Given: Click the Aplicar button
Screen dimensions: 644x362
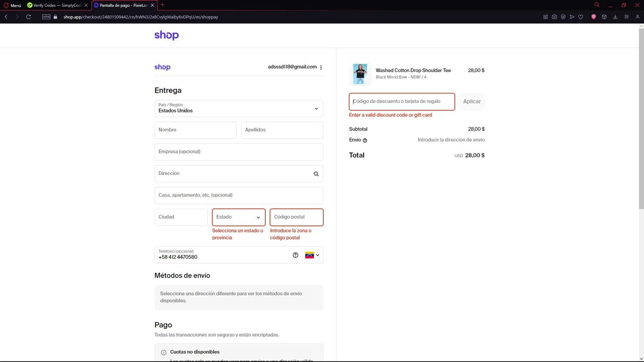Looking at the screenshot, I should (x=472, y=102).
